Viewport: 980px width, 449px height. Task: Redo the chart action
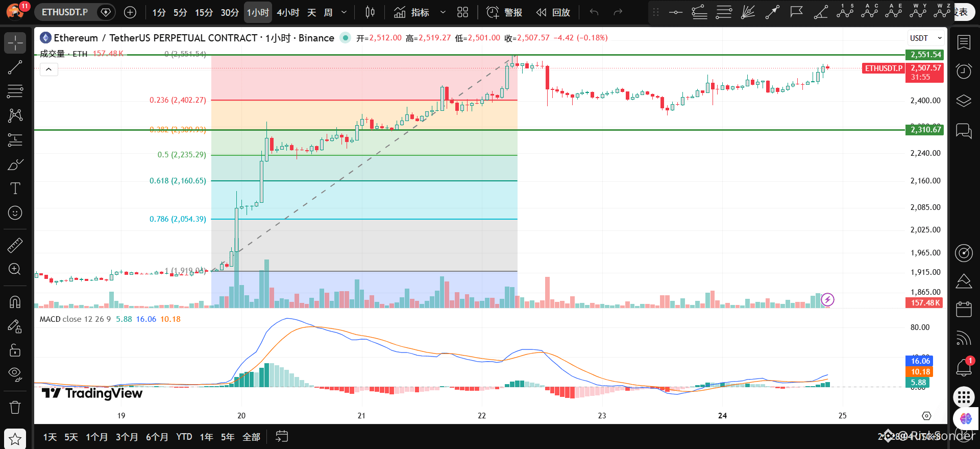[x=618, y=12]
